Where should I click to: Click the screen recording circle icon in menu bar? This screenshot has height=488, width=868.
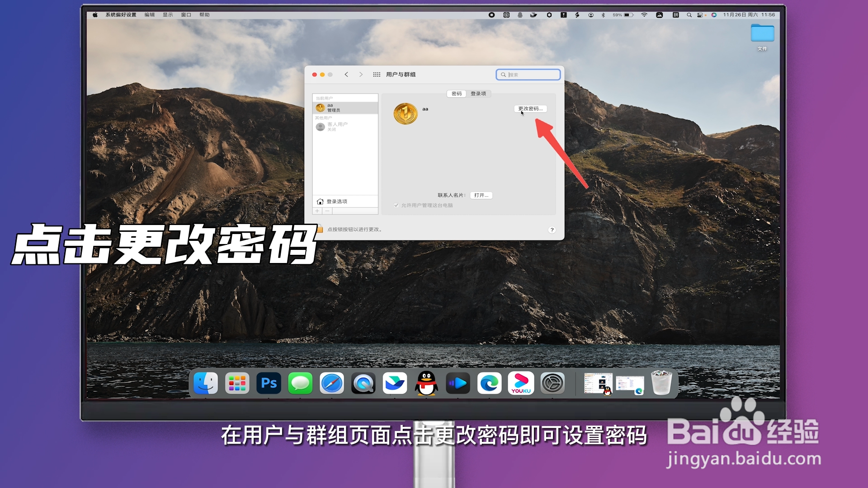491,15
